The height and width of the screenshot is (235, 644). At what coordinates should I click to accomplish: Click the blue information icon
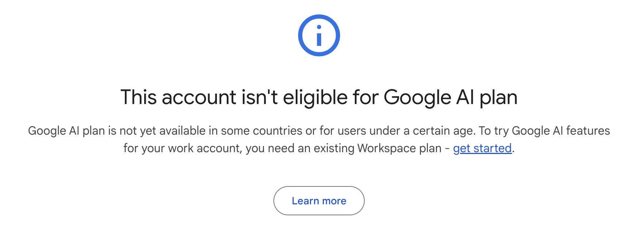(x=319, y=35)
